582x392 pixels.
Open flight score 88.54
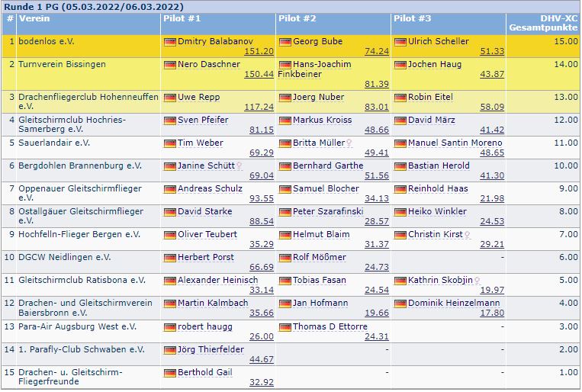(262, 221)
